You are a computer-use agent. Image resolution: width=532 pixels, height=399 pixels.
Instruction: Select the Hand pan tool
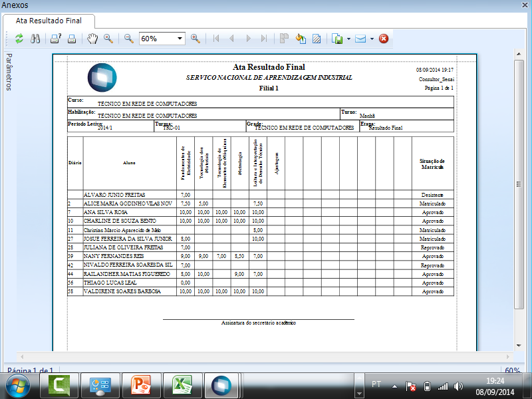click(x=92, y=39)
